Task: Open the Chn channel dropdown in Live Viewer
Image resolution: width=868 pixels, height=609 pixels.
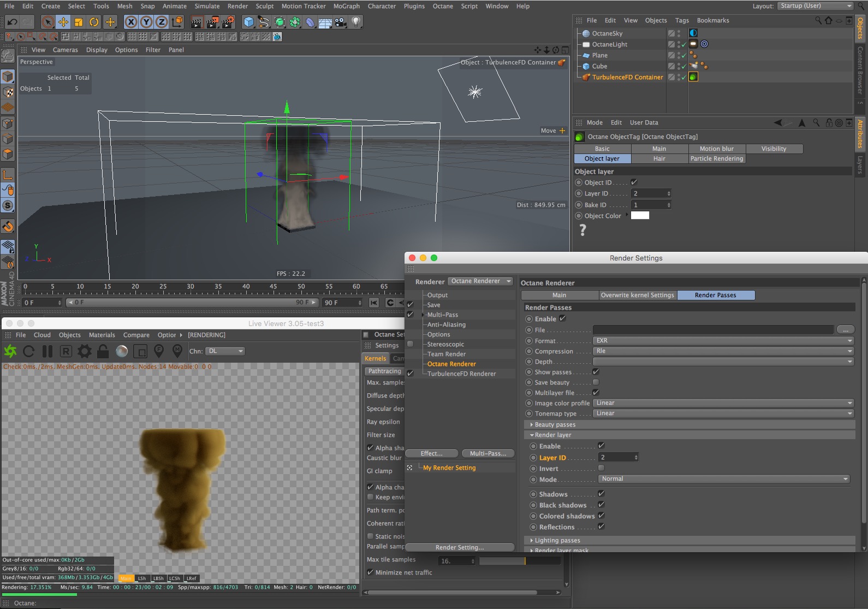Action: point(225,351)
